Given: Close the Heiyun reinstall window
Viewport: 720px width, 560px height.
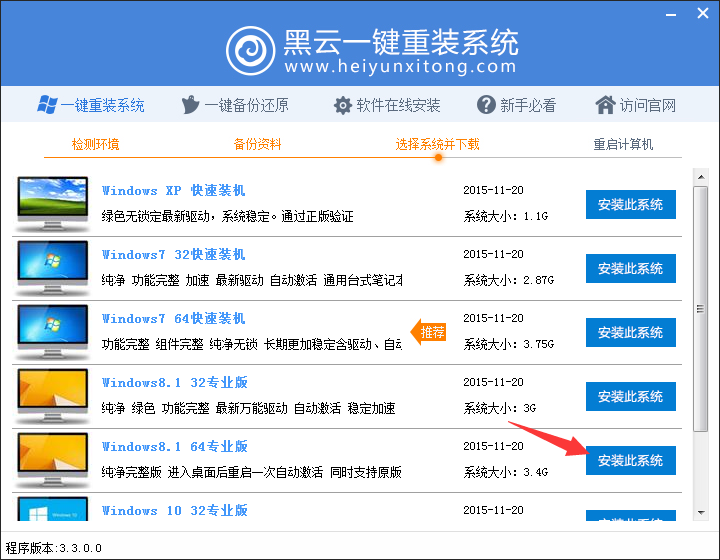Looking at the screenshot, I should click(703, 13).
